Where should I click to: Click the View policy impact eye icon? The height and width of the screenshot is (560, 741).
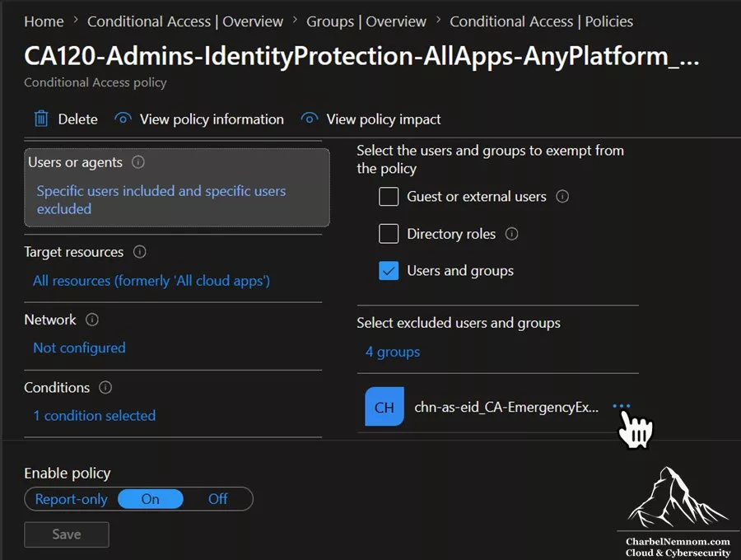[310, 119]
